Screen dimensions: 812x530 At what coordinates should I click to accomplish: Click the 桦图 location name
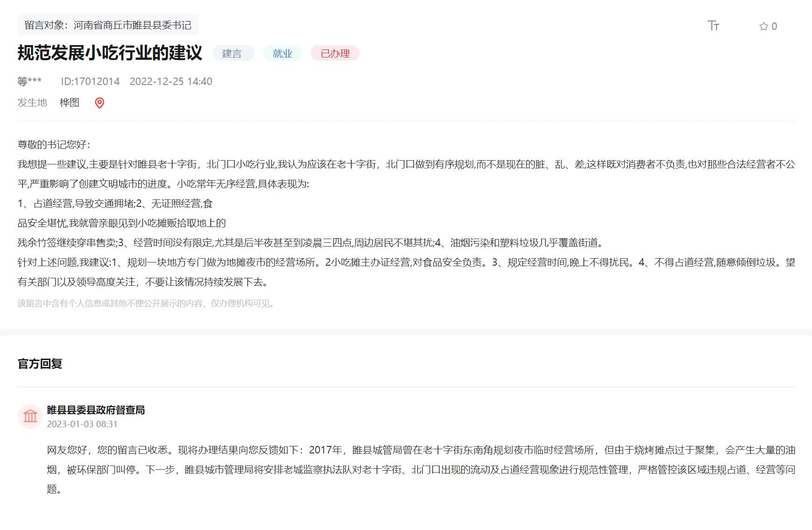point(70,102)
